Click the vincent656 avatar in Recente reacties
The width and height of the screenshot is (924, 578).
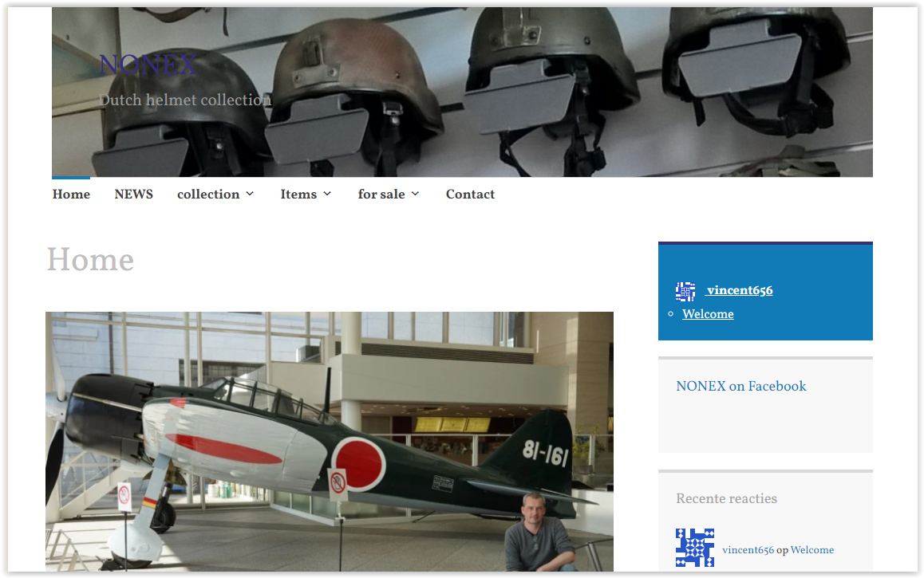pyautogui.click(x=695, y=548)
